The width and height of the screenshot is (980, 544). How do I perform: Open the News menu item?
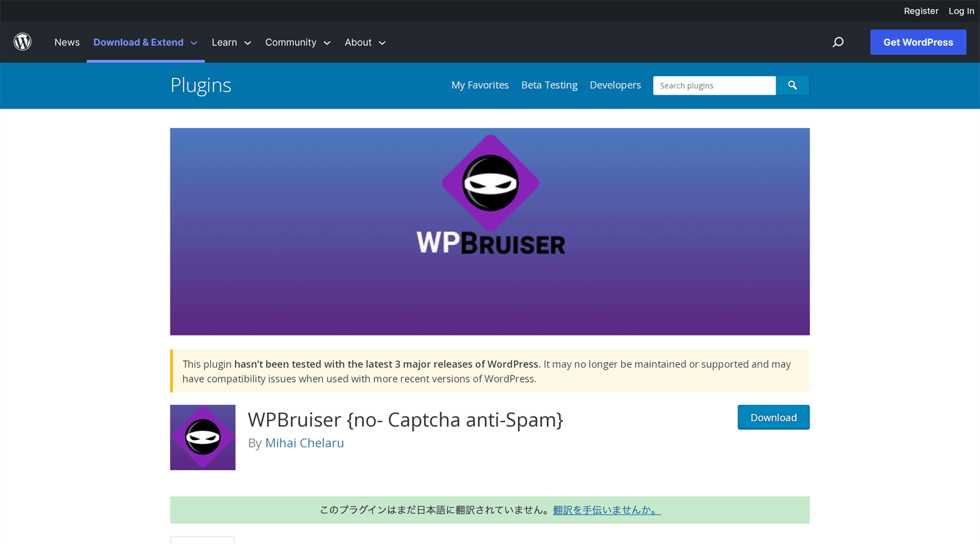point(67,42)
